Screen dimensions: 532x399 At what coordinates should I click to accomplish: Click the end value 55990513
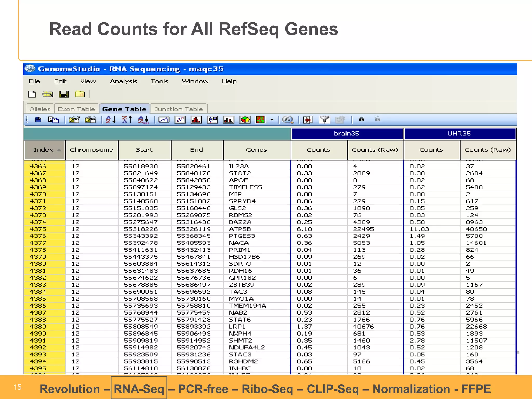pos(194,361)
